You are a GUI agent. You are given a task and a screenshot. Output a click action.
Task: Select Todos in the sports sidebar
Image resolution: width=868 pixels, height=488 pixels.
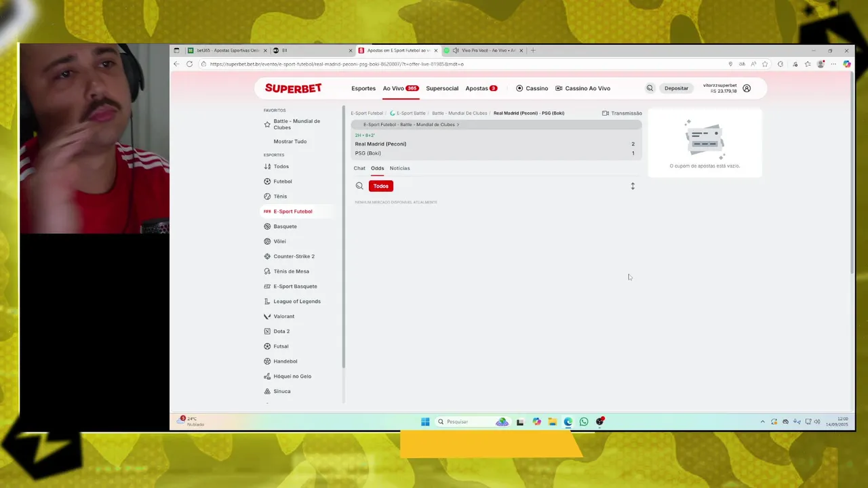281,167
